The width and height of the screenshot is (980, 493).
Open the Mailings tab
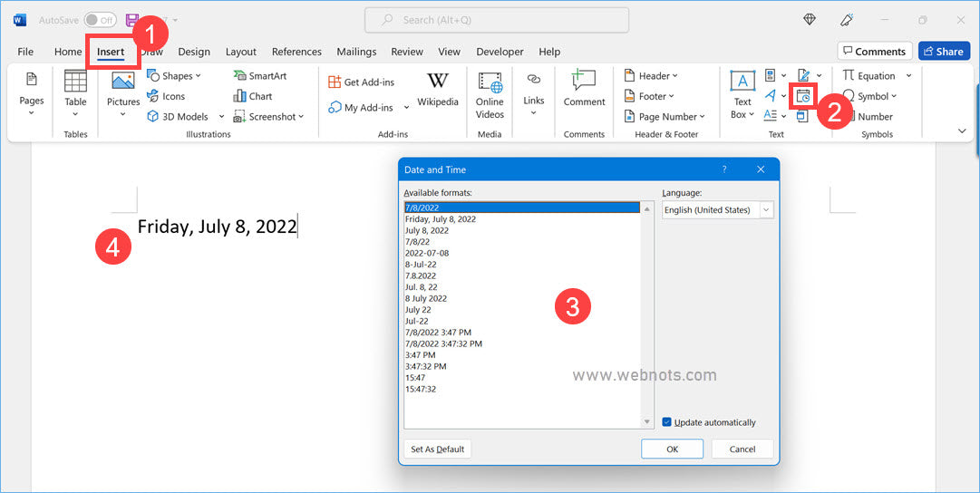pos(356,52)
